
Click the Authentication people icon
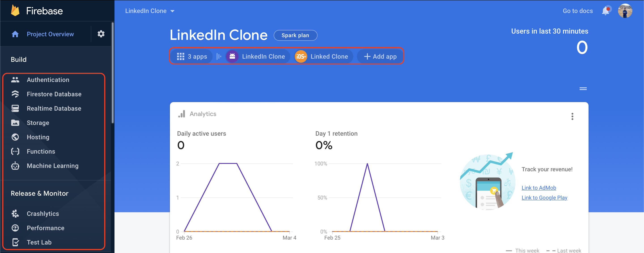tap(15, 80)
